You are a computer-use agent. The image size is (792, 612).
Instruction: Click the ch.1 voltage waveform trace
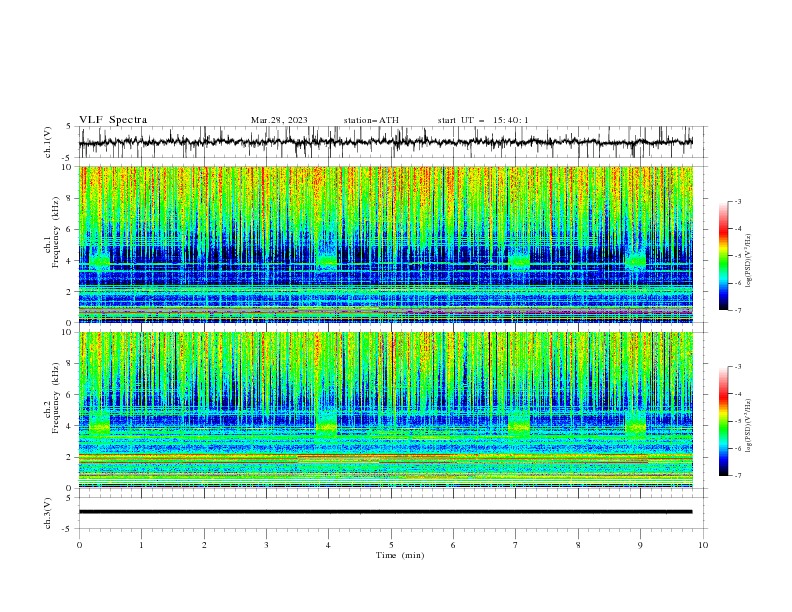point(385,142)
